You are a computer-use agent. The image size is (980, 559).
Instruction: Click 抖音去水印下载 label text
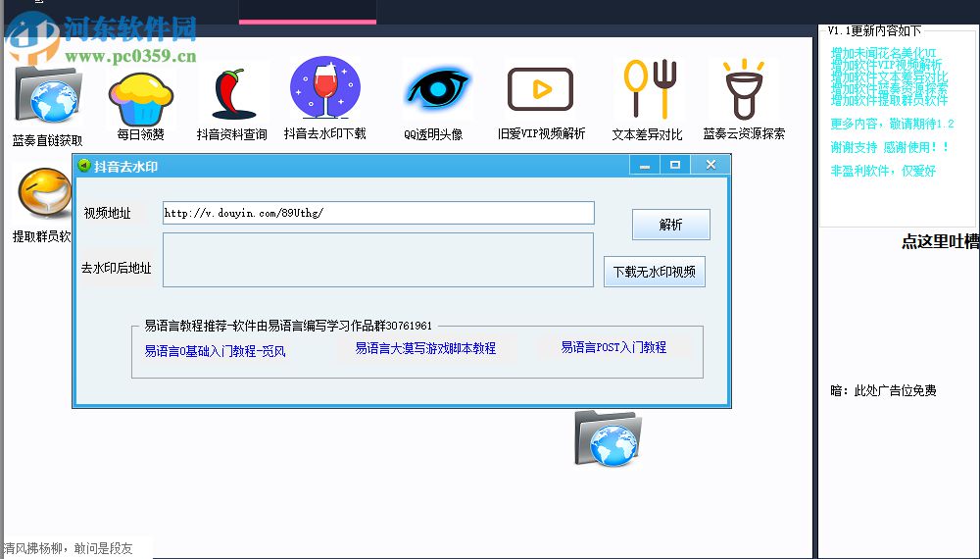click(x=325, y=133)
